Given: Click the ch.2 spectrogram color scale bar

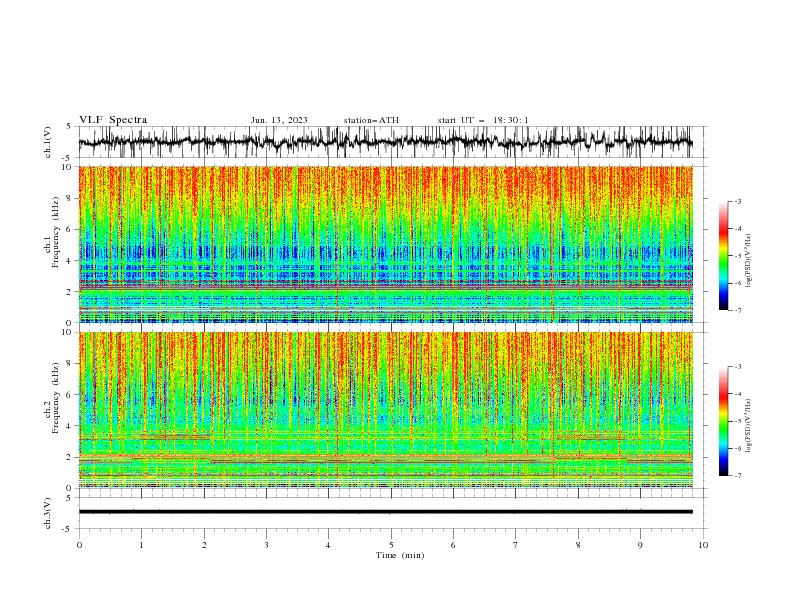Looking at the screenshot, I should click(x=723, y=421).
